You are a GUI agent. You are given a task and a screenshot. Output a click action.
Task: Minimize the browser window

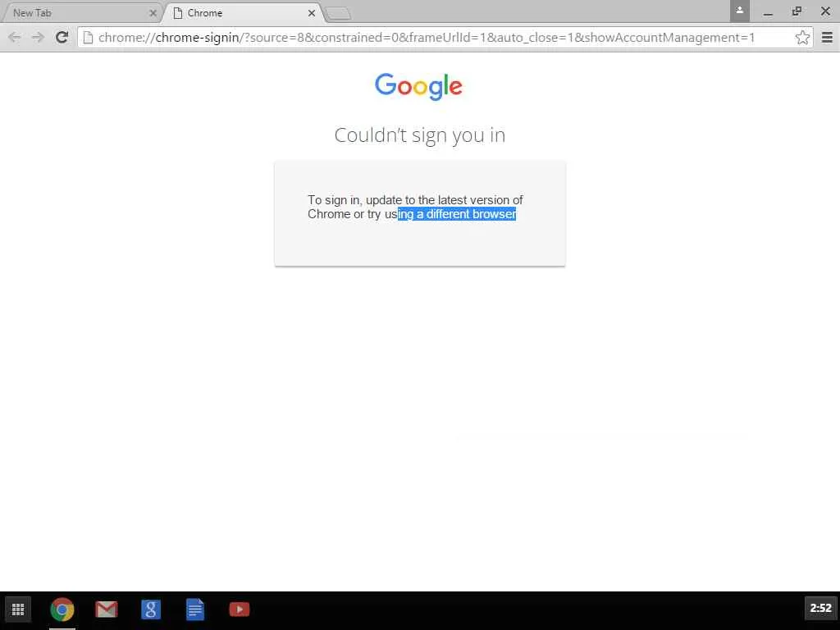click(768, 11)
